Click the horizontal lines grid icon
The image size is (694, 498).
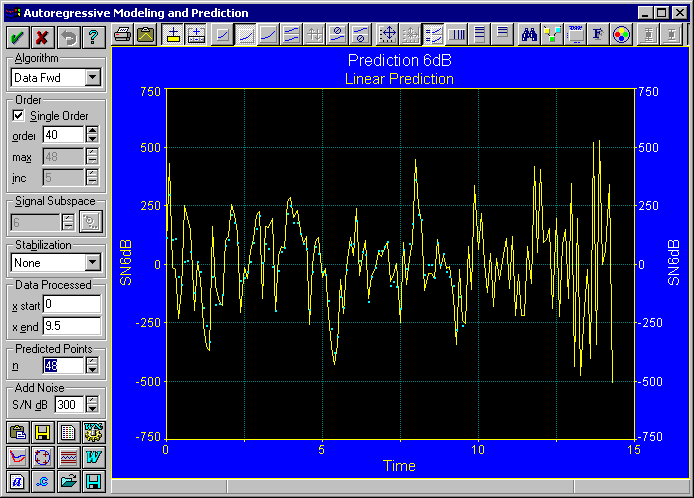click(480, 35)
